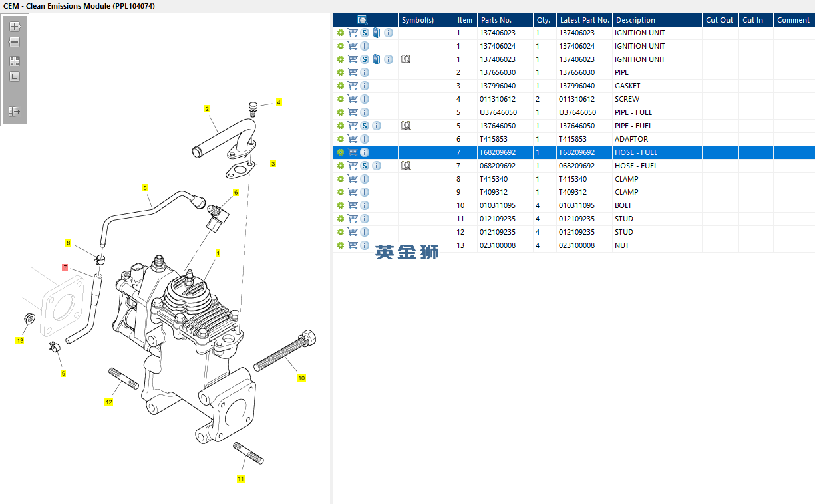The width and height of the screenshot is (815, 504).
Task: Click highlighted callout 7 on diagram
Action: [x=65, y=267]
